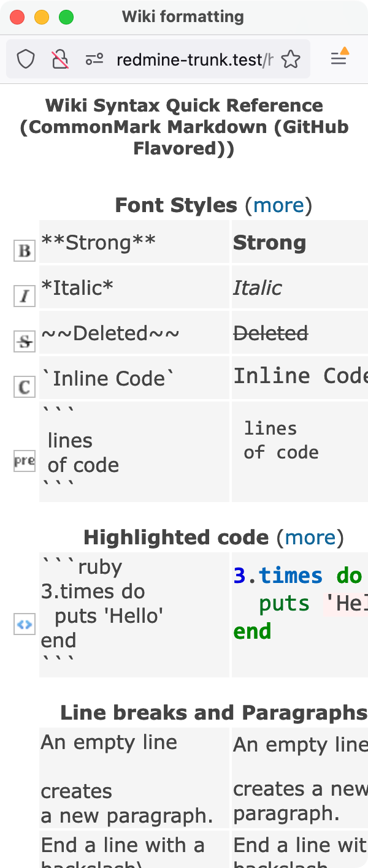Click the '~~Deleted~~' syntax cell
Image resolution: width=368 pixels, height=868 pixels.
(134, 333)
